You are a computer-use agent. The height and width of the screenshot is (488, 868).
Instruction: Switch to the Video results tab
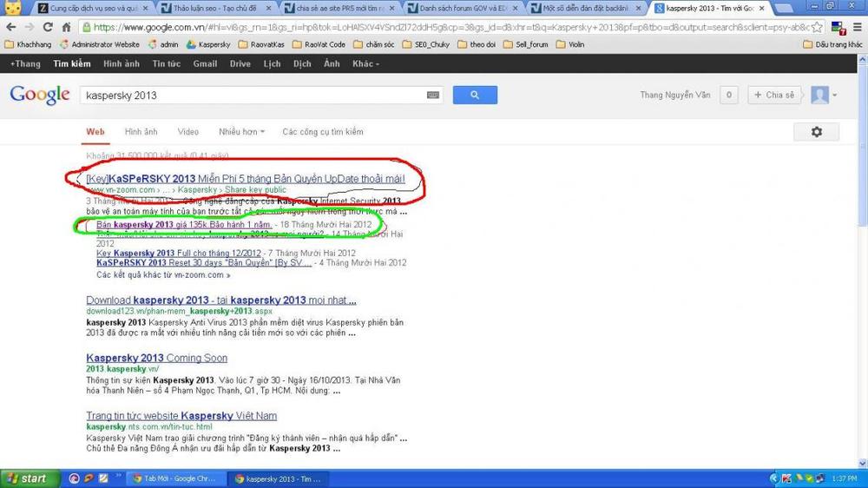tap(188, 132)
